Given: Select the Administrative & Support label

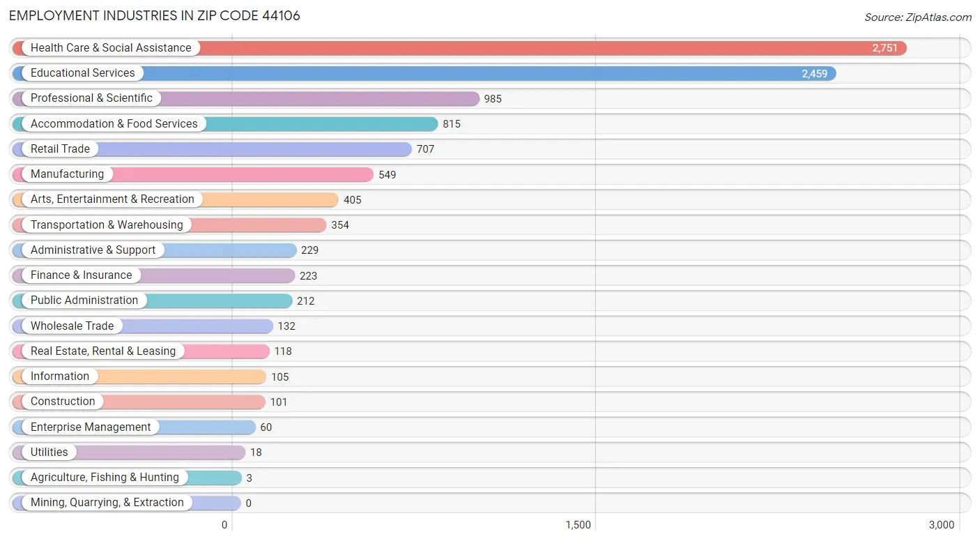Looking at the screenshot, I should pos(93,250).
